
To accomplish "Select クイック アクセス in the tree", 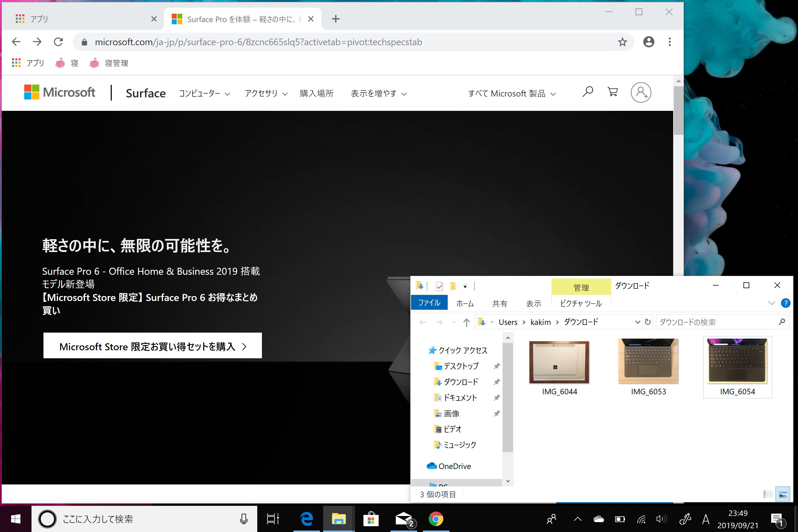I will tap(457, 351).
